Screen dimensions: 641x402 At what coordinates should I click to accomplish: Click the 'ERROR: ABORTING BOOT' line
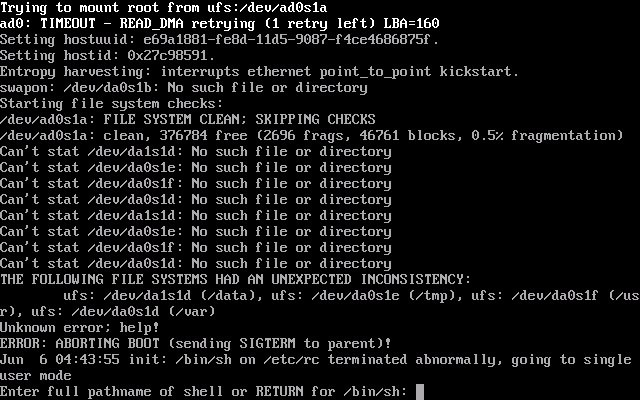[195, 344]
